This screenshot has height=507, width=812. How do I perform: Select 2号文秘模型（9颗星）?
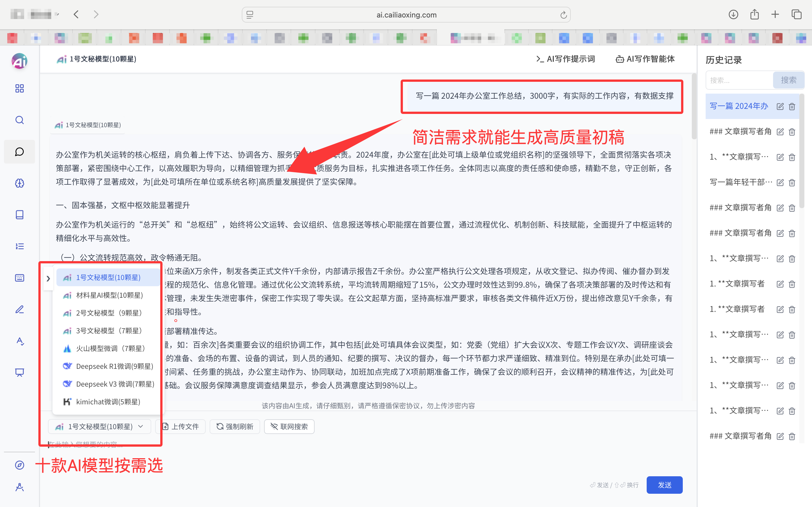click(108, 313)
